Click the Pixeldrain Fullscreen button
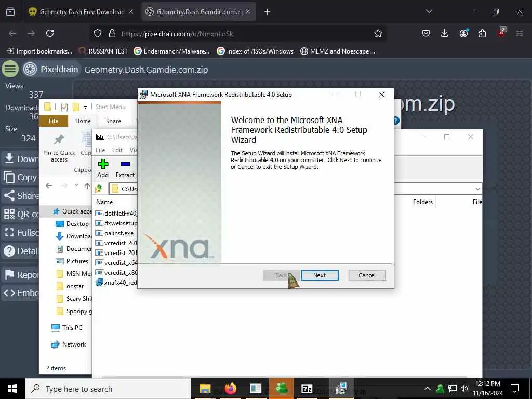 click(20, 233)
